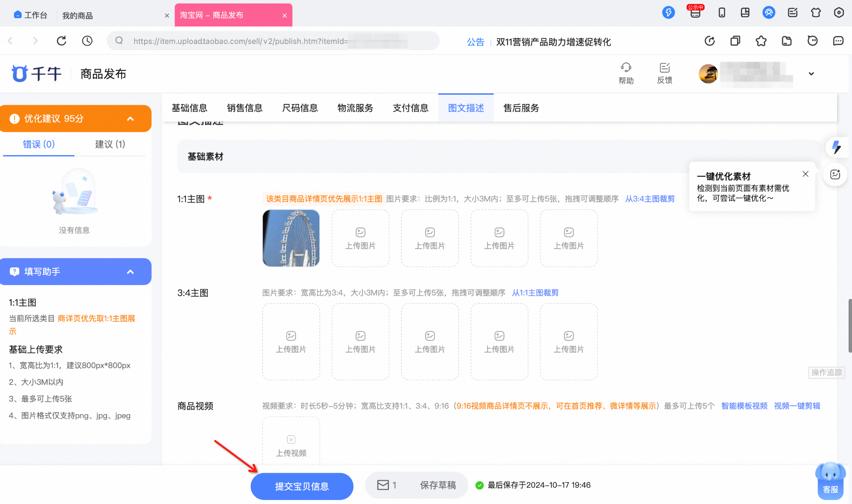Switch to 我的商品 browser tab
The width and height of the screenshot is (852, 504).
point(78,15)
